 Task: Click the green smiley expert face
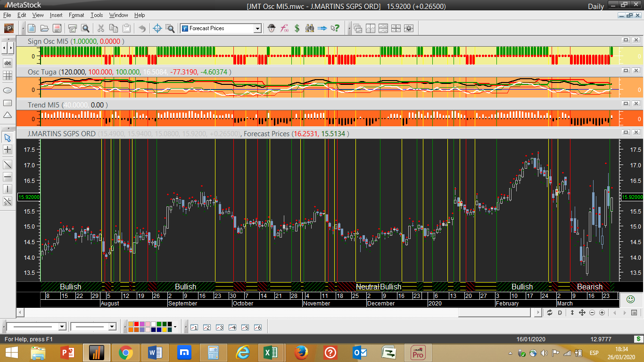(x=630, y=299)
